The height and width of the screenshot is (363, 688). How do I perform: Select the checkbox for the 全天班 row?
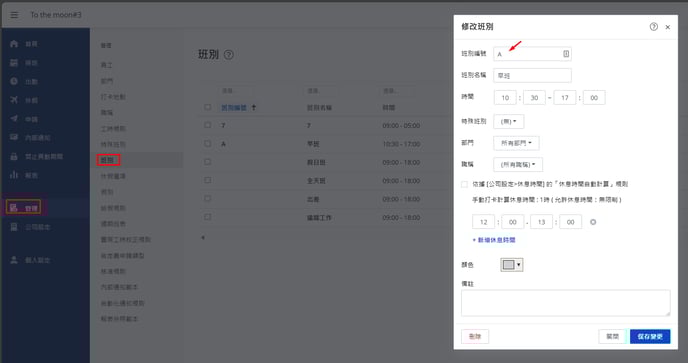coord(208,180)
